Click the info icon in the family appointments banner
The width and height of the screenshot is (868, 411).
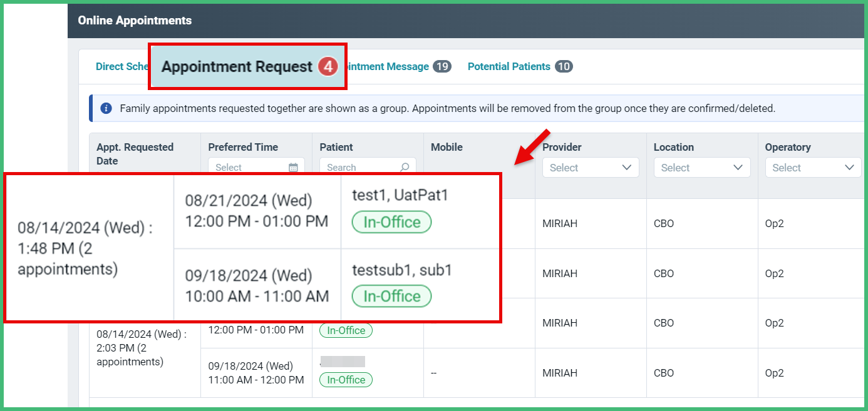pyautogui.click(x=106, y=108)
